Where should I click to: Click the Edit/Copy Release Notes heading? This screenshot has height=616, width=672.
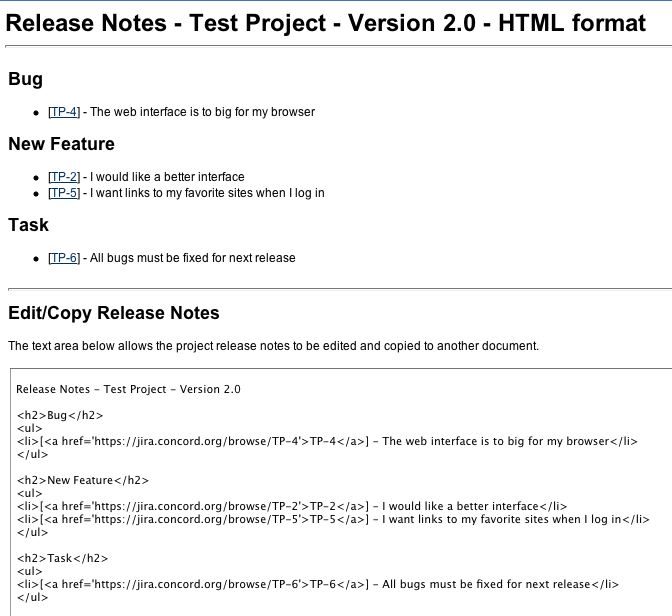pos(114,313)
